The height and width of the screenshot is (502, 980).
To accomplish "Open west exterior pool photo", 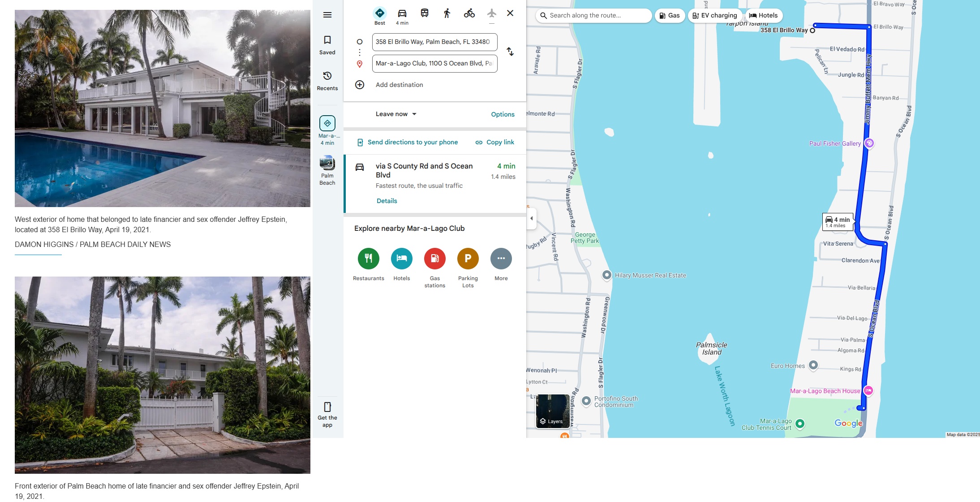I will (163, 108).
